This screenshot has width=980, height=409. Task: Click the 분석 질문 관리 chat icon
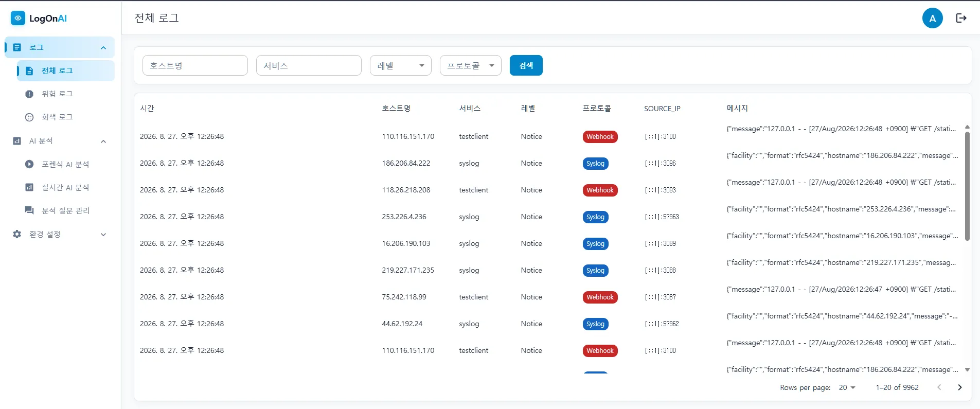(29, 210)
